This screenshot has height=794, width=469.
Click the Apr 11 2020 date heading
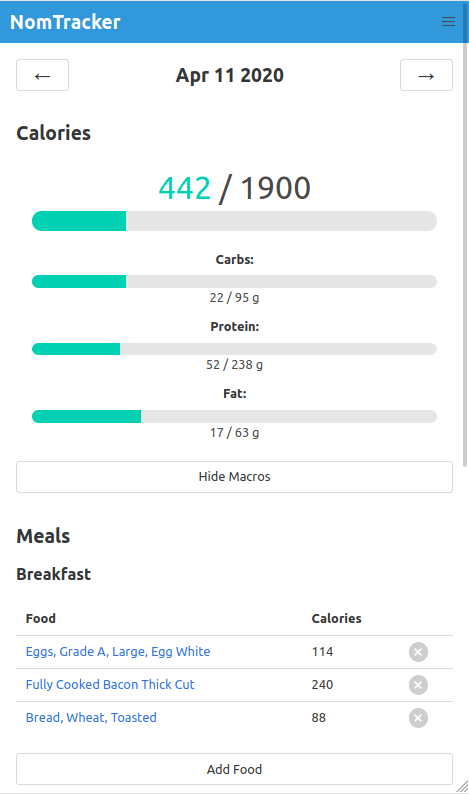[x=229, y=75]
